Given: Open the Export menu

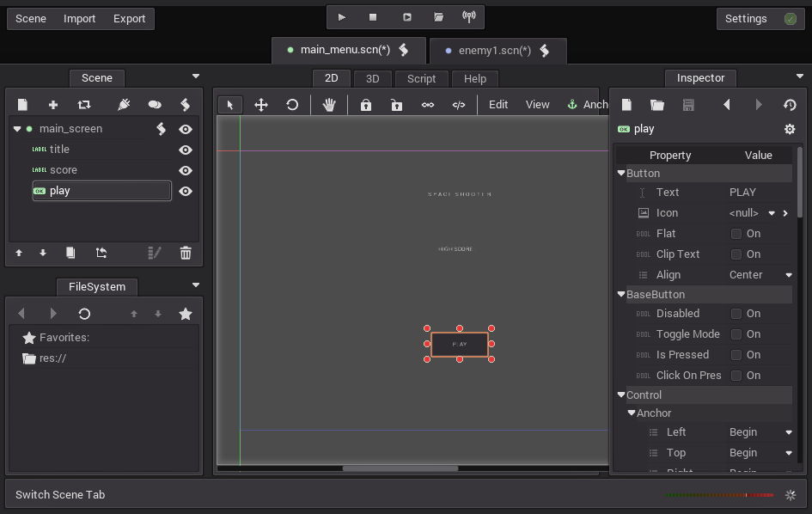Looking at the screenshot, I should [130, 19].
